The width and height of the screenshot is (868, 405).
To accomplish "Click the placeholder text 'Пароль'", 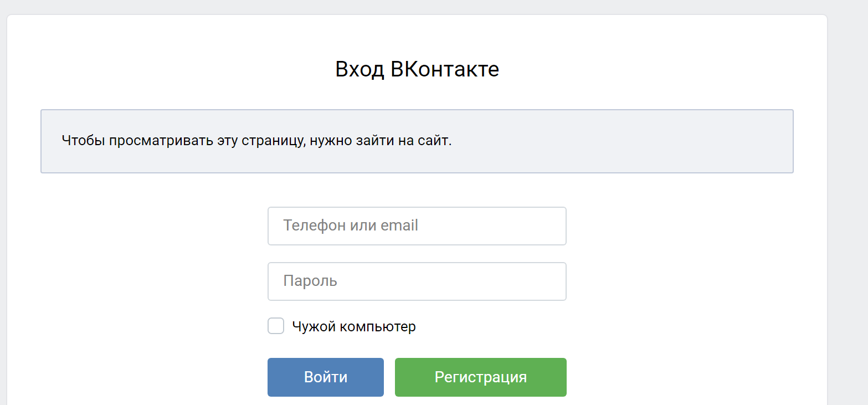I will click(310, 281).
